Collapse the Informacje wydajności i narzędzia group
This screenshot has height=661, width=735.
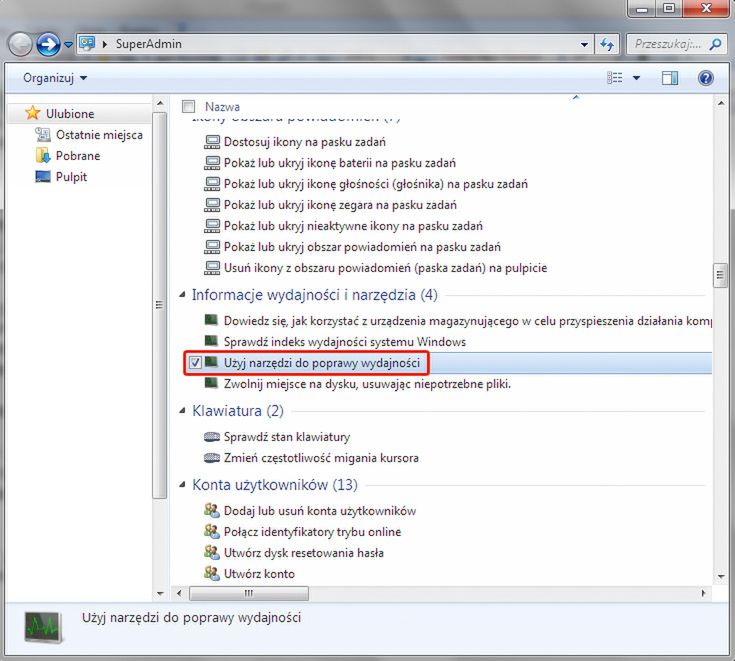[182, 294]
